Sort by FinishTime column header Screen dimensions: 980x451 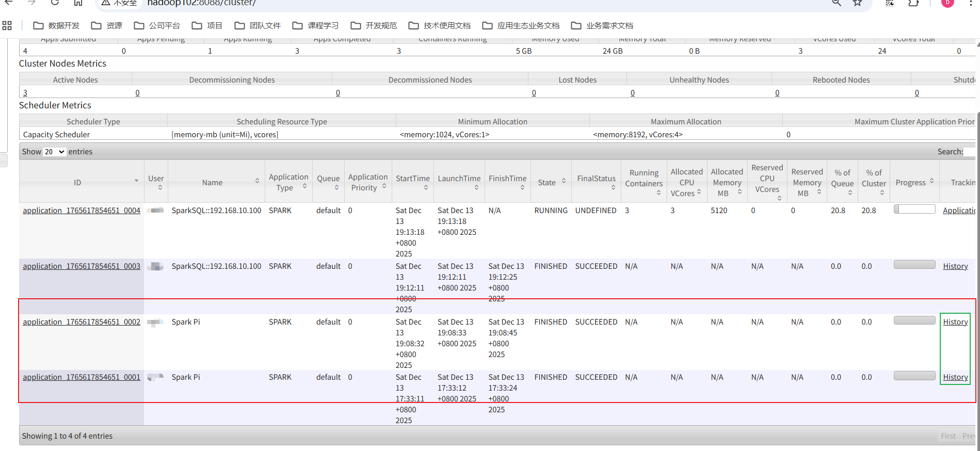[508, 181]
